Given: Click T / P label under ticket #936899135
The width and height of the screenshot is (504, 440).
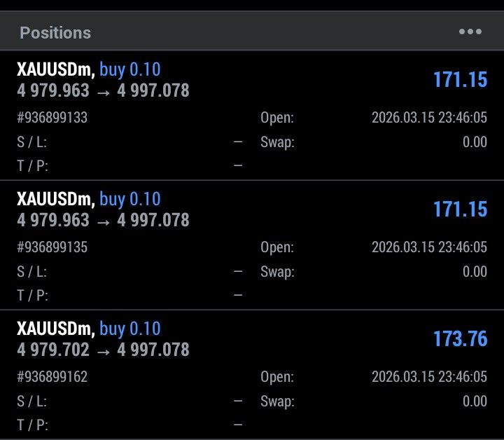Looking at the screenshot, I should click(x=32, y=296).
